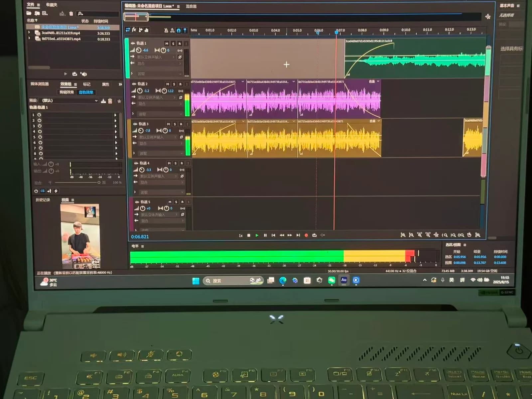Stop playback with the transport Stop button
The width and height of the screenshot is (532, 399).
tap(249, 235)
